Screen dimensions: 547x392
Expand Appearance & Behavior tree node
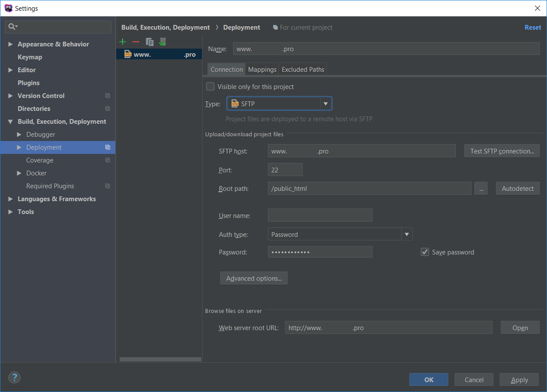[x=10, y=44]
